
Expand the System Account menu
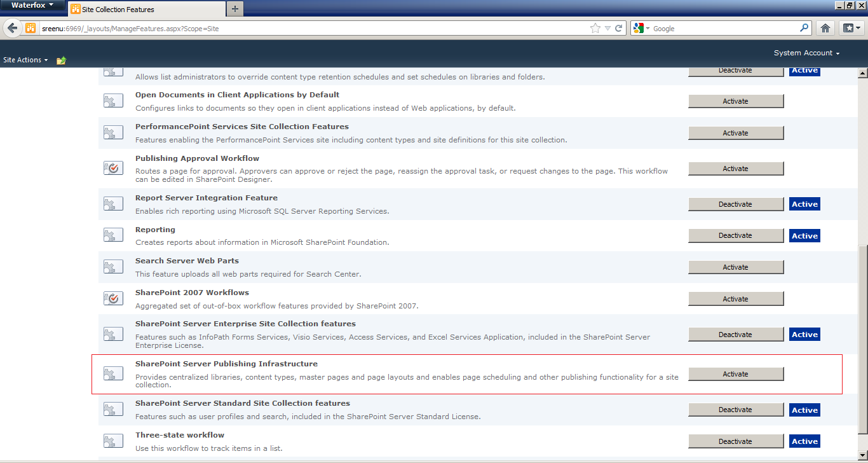tap(807, 53)
